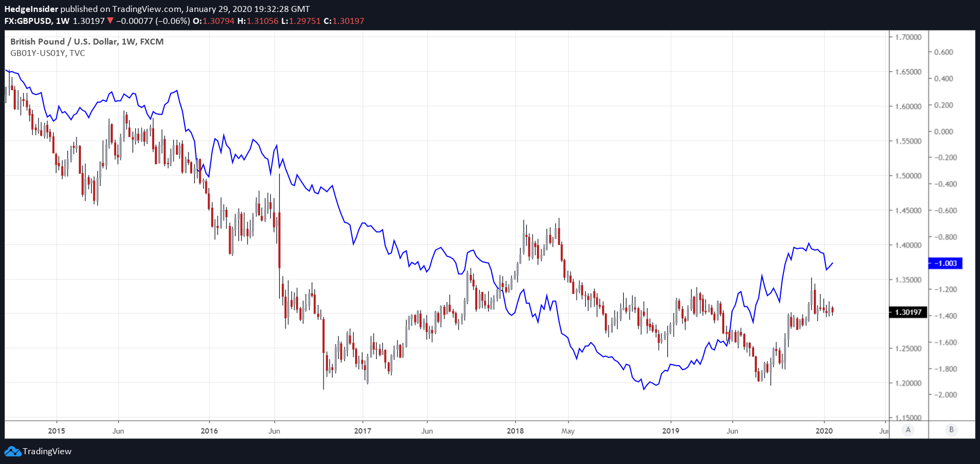Click the FX:GBPUSD symbol label
Image resolution: width=980 pixels, height=464 pixels.
(28, 21)
